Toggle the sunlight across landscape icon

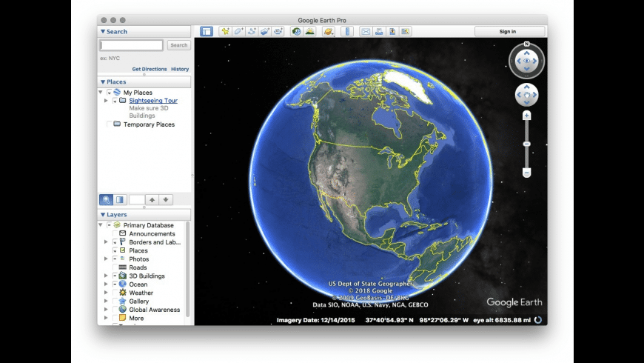click(x=309, y=31)
